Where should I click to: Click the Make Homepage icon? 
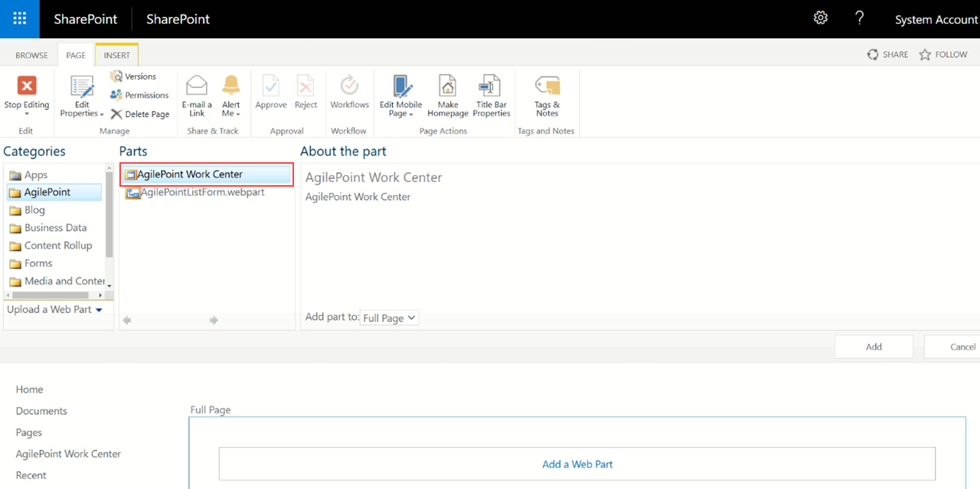(447, 86)
